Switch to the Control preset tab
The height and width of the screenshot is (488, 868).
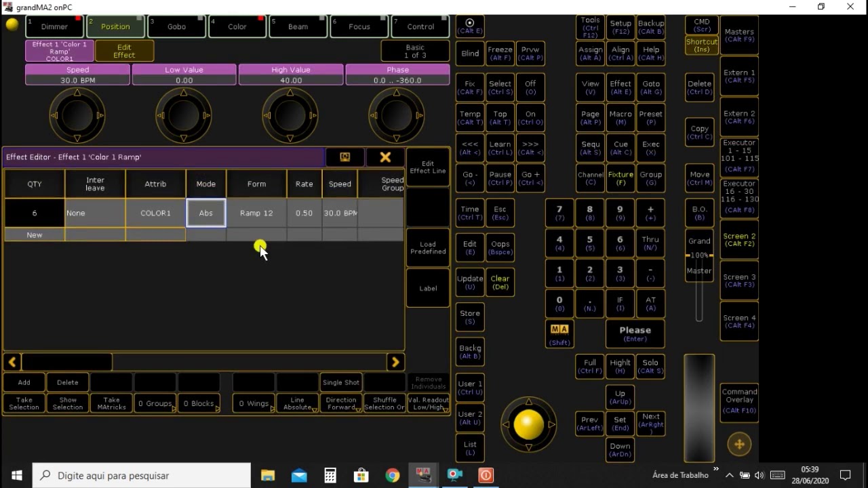tap(420, 26)
